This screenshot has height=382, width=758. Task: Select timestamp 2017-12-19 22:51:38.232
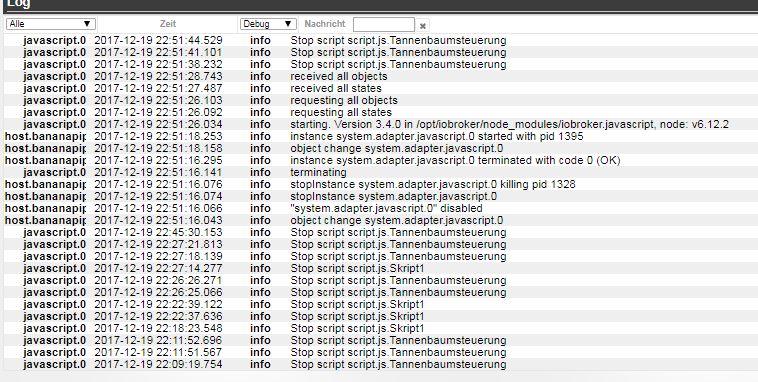158,64
